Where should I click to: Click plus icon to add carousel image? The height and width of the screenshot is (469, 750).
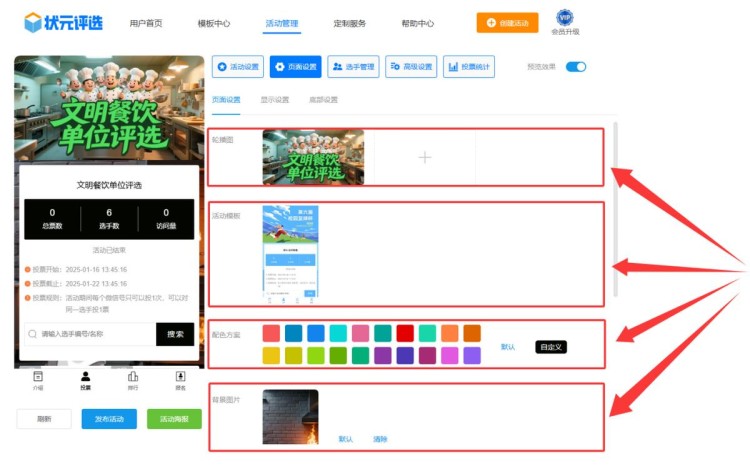(x=424, y=157)
